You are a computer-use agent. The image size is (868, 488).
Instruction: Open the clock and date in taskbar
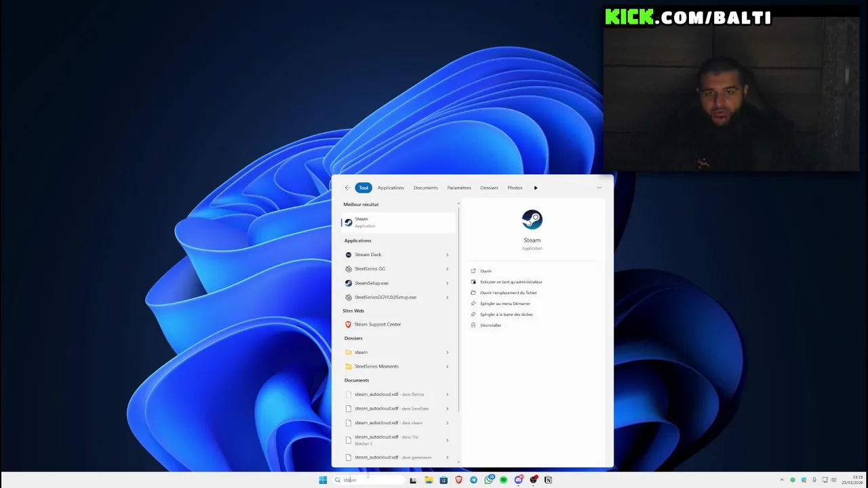(853, 480)
